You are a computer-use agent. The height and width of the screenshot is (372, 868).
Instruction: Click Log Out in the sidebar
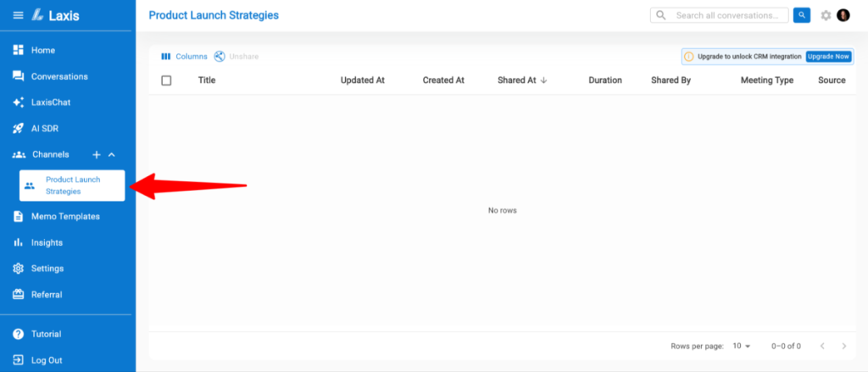47,360
